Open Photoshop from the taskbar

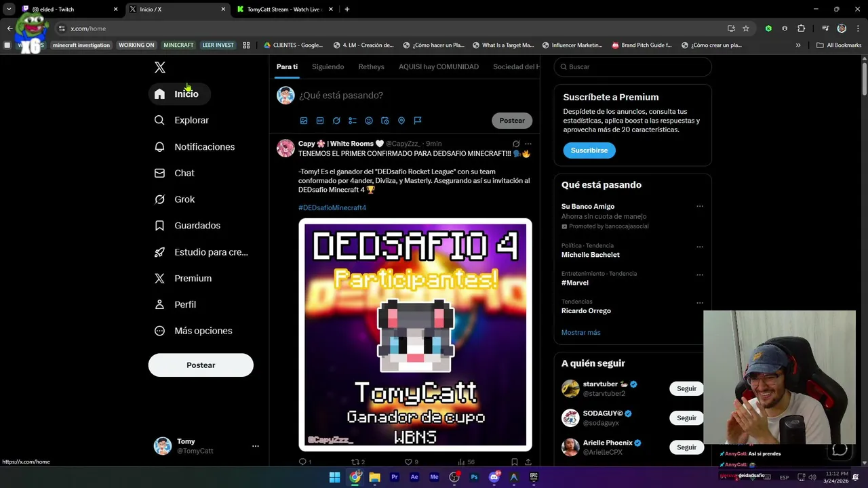point(474,477)
